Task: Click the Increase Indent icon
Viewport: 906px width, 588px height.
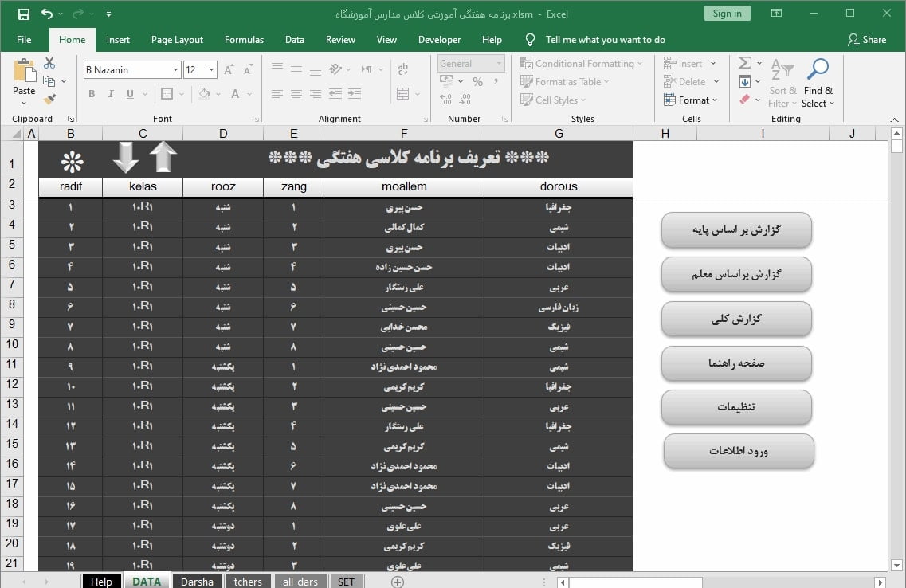Action: [x=355, y=93]
